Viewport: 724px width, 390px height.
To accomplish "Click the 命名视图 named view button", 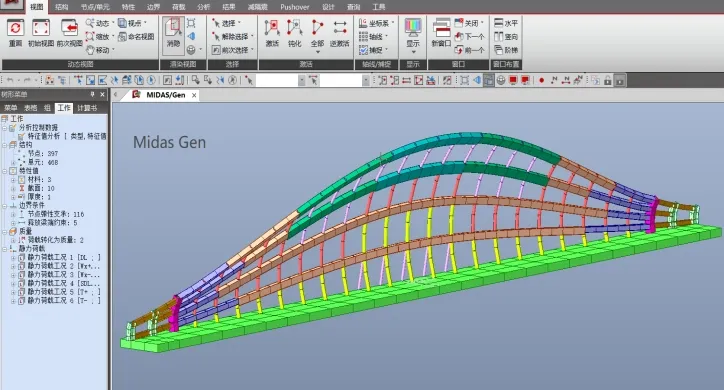I will (x=136, y=36).
